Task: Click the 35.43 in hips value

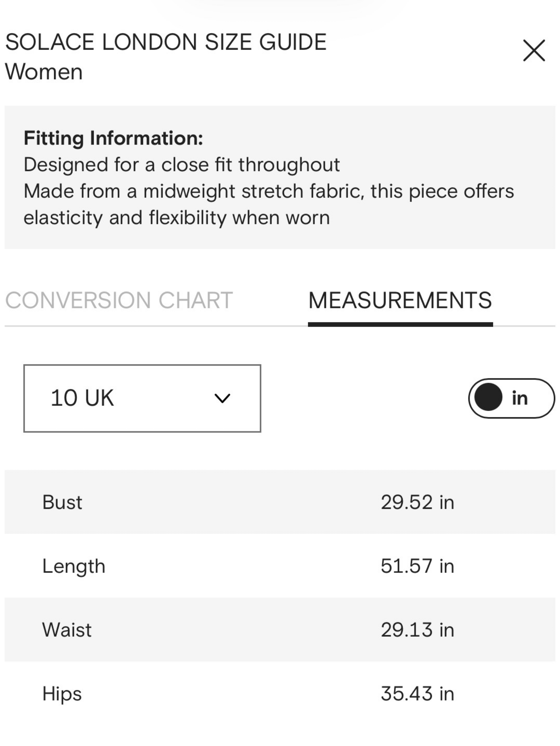Action: 417,693
